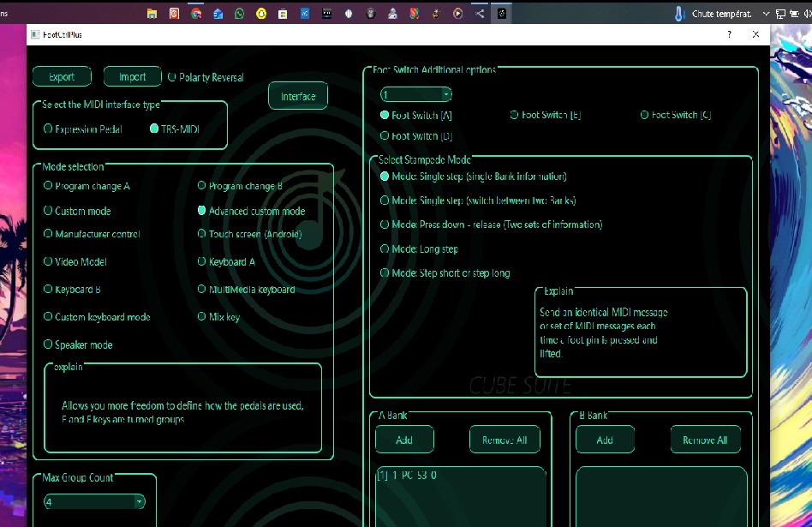
Task: Open File Explorer from the taskbar
Action: 152,14
